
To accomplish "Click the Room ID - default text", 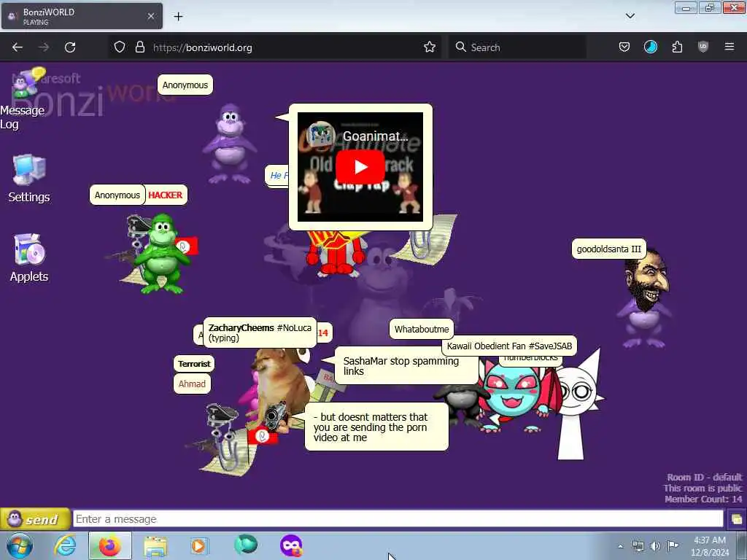I will pos(704,477).
